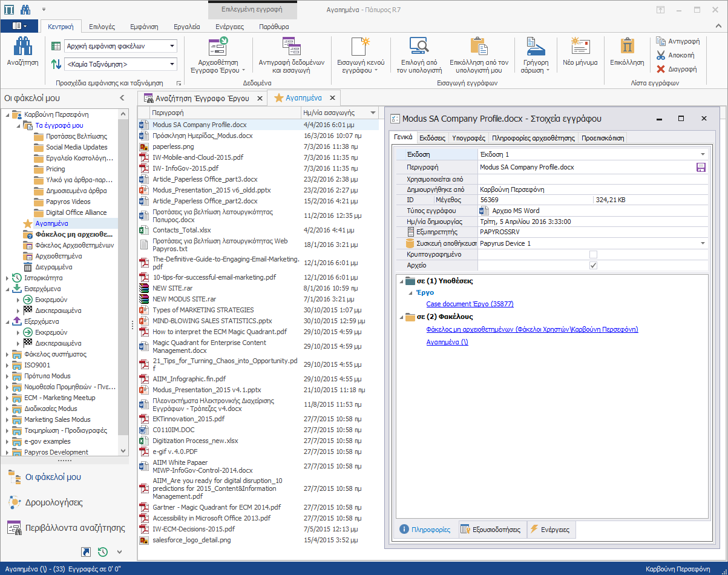This screenshot has width=728, height=575.
Task: Click Περιγραφή input field in details
Action: [586, 167]
